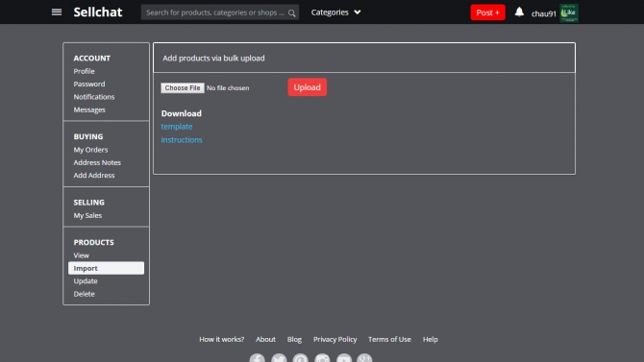Go to My Orders

pos(90,150)
